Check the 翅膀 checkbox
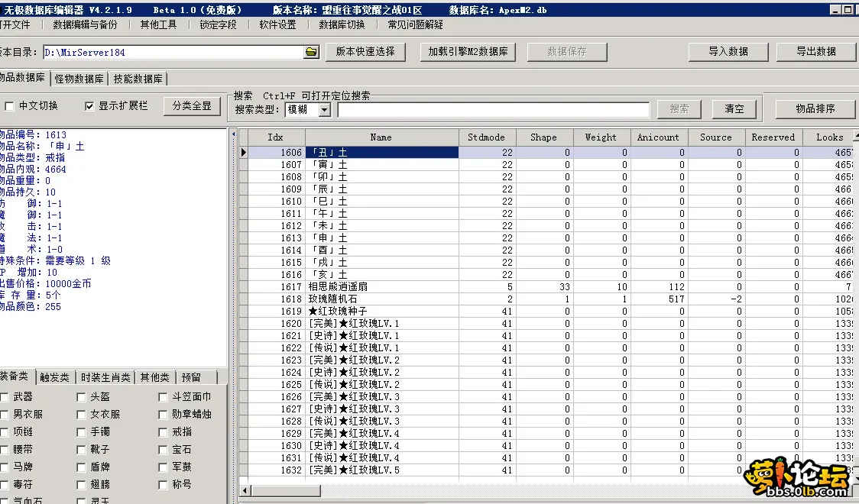This screenshot has width=859, height=504. click(81, 484)
